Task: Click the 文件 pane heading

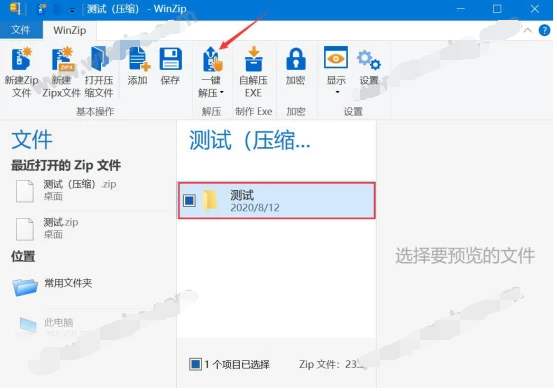Action: pos(32,140)
